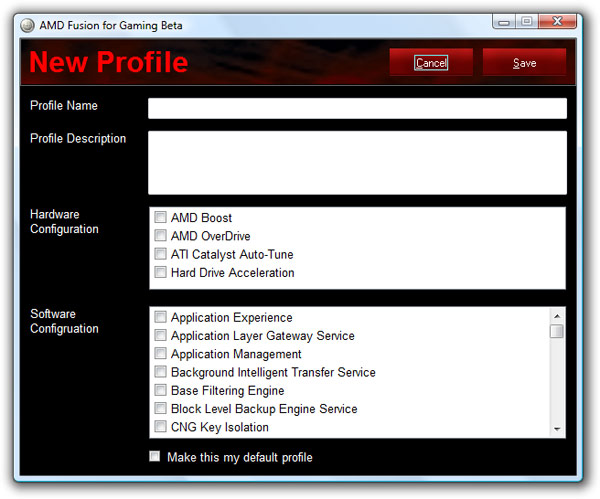The image size is (600, 499).
Task: Tick the Application Management checkbox
Action: click(160, 353)
